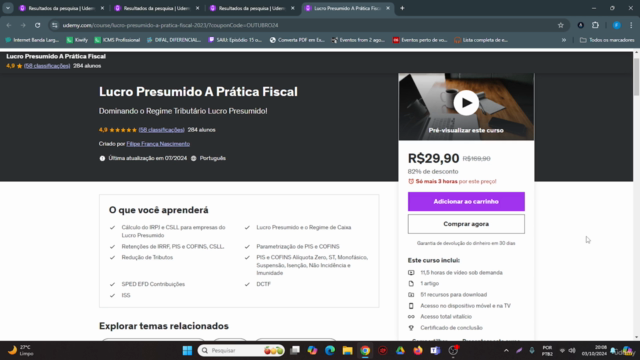The image size is (640, 360).
Task: Click the taskbar Pesquisar search box
Action: [241, 350]
